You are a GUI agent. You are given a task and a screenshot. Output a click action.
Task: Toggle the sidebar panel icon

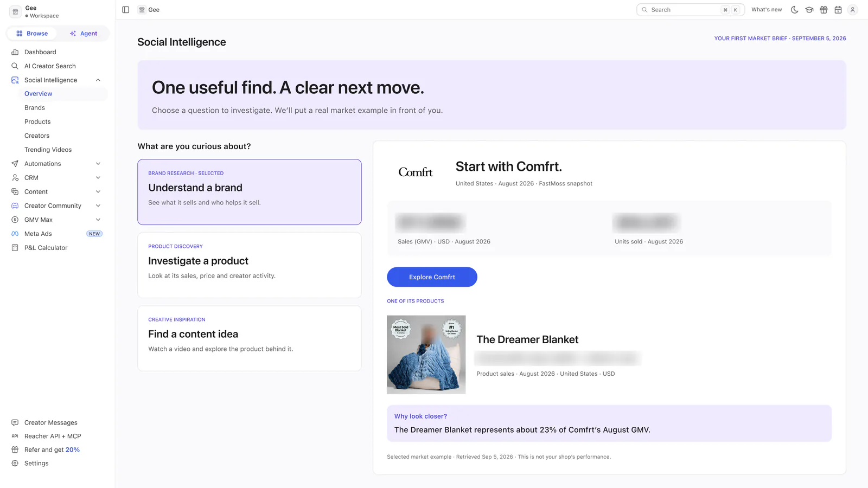point(126,10)
